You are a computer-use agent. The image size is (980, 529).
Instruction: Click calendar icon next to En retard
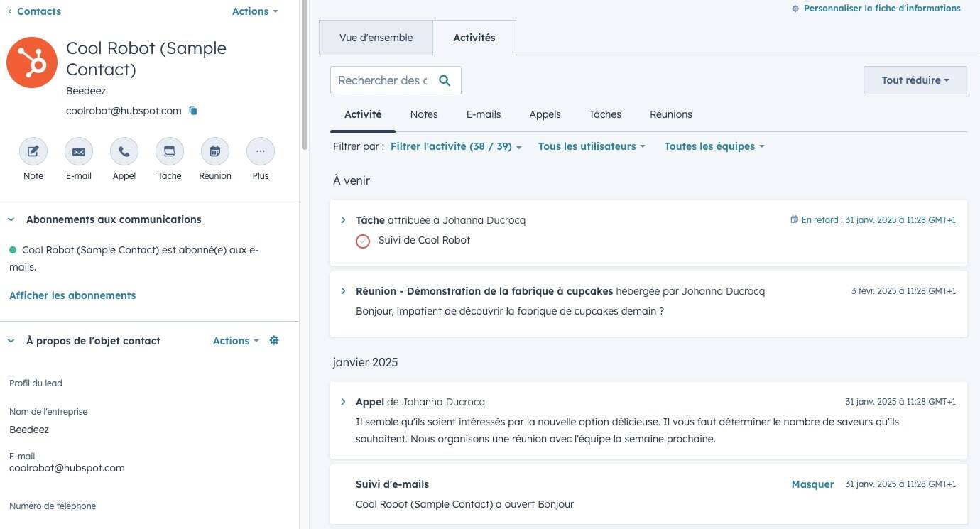[x=794, y=220]
